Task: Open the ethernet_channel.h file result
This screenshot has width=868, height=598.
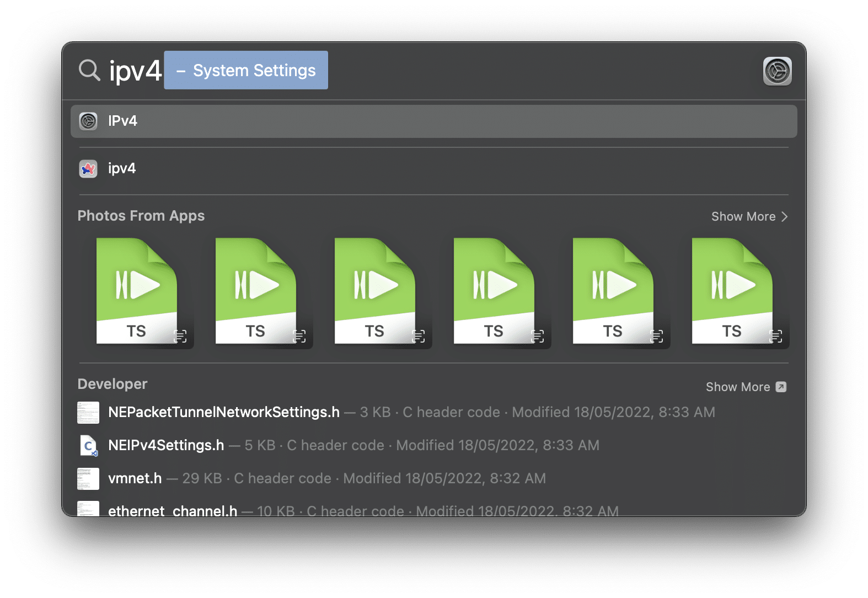Action: 173,510
